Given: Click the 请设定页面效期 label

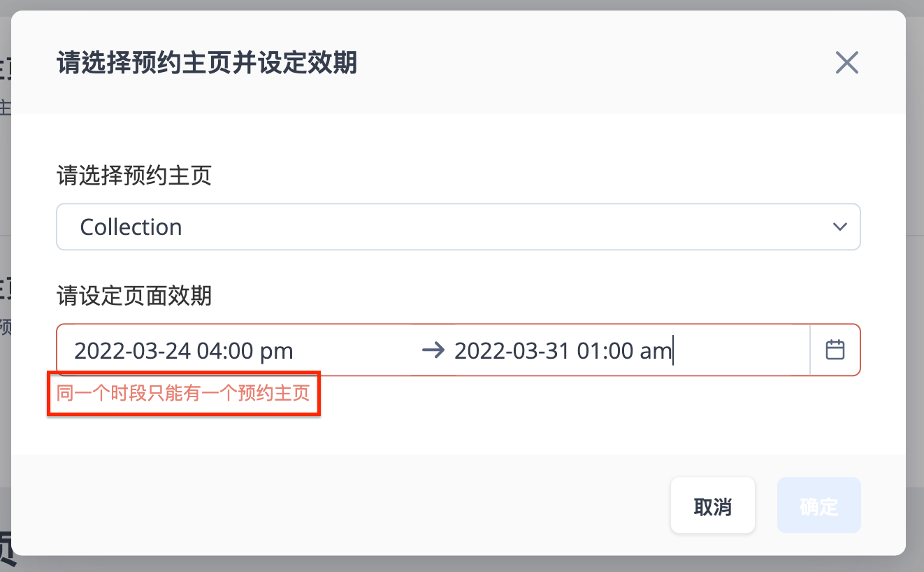Looking at the screenshot, I should coord(134,296).
